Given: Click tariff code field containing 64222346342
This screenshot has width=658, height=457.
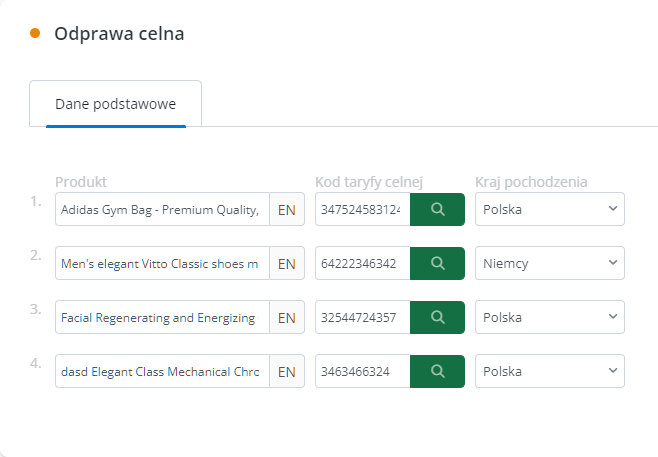Looking at the screenshot, I should click(x=363, y=263).
